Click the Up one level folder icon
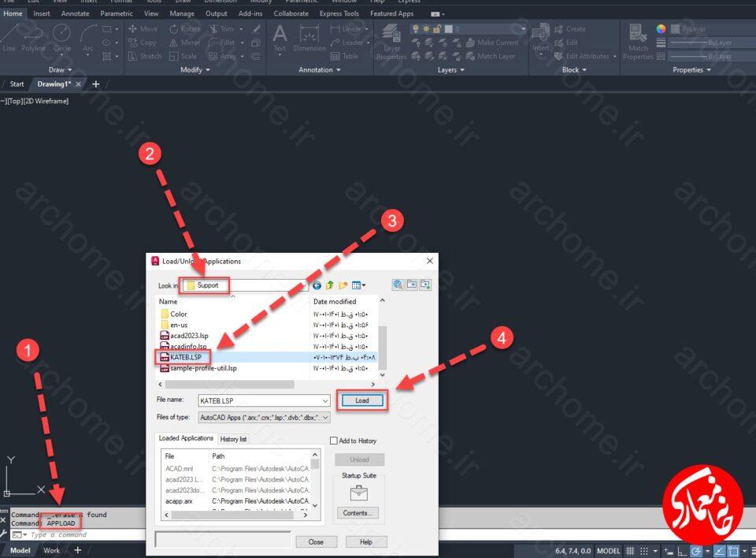The width and height of the screenshot is (756, 558). click(330, 285)
